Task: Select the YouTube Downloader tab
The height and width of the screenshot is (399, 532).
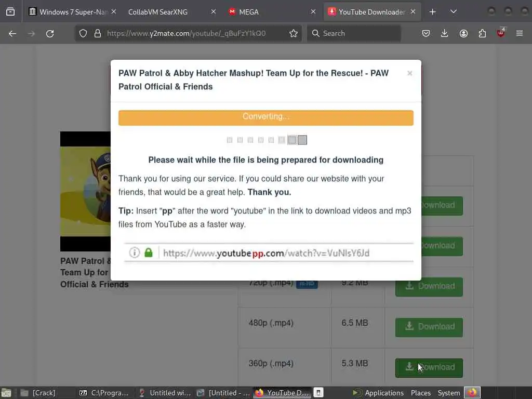Action: click(x=371, y=12)
